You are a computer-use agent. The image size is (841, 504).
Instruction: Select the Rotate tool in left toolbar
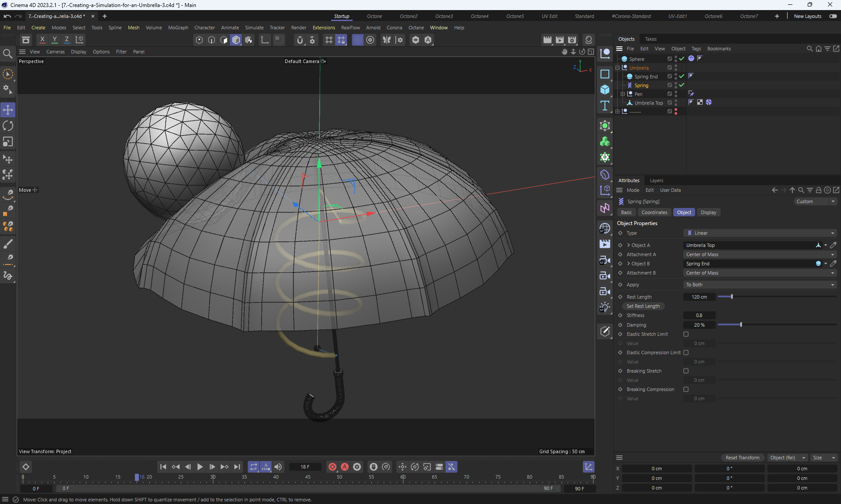pos(8,126)
